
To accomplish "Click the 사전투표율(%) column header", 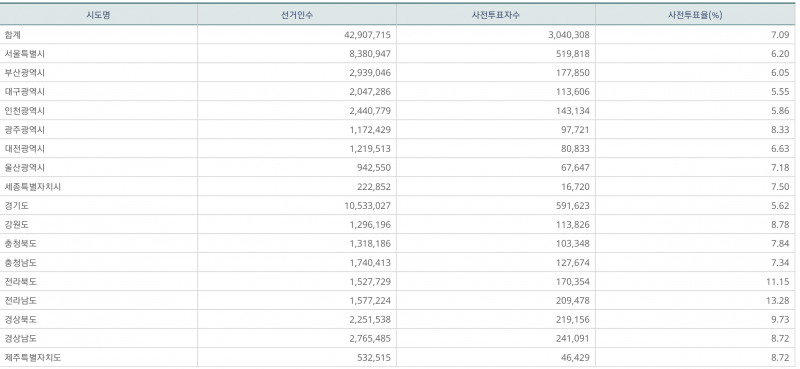I will (x=695, y=15).
